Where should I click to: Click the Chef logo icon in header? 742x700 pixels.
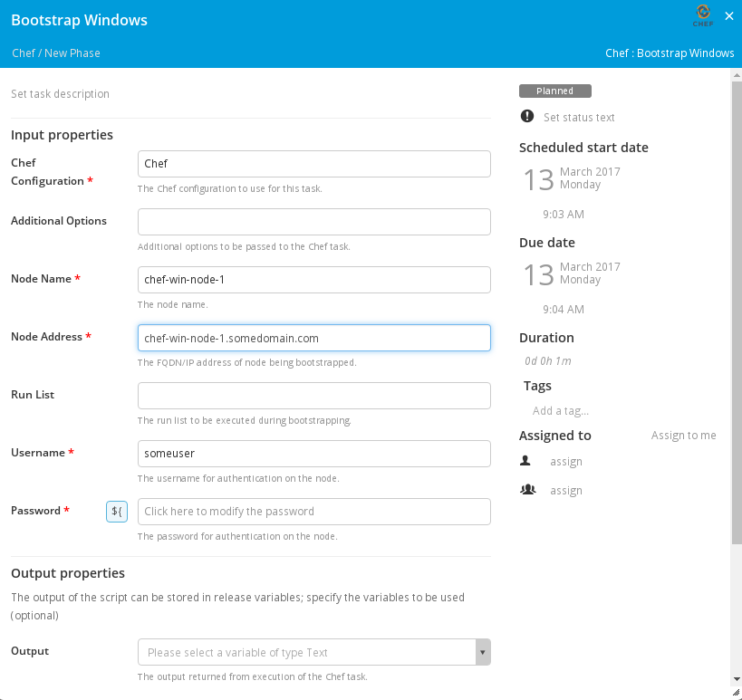703,15
